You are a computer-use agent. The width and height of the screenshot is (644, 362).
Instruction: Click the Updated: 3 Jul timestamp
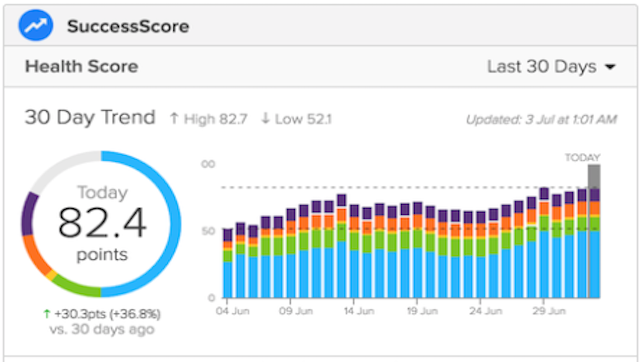(541, 119)
